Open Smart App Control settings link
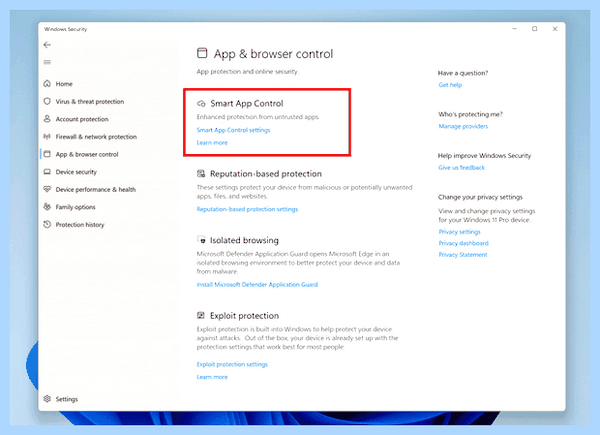The height and width of the screenshot is (435, 600). pos(233,130)
